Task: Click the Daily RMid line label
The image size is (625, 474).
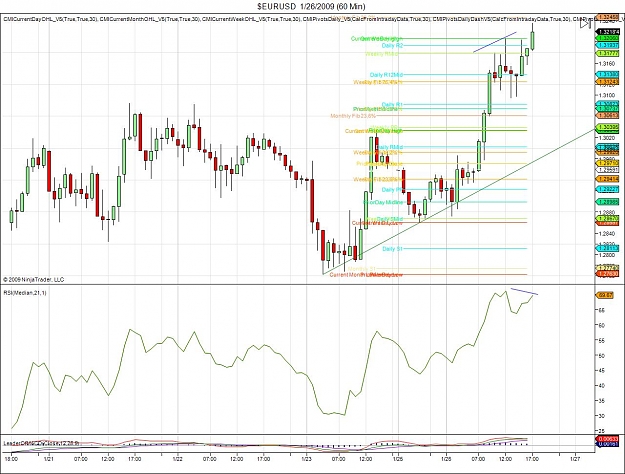Action: [x=390, y=147]
